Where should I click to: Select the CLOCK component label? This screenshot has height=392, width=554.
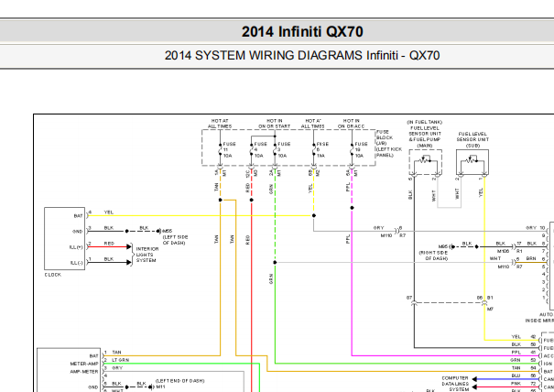point(52,275)
